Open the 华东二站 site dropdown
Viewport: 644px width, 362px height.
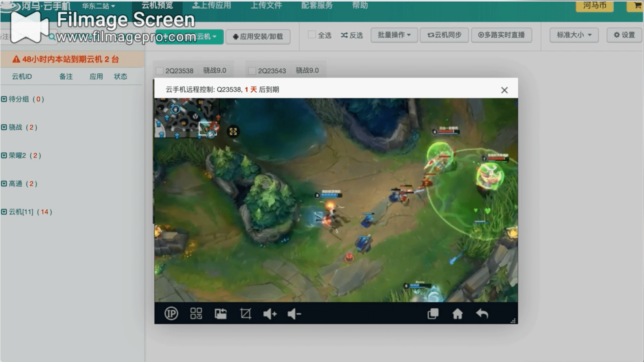click(x=99, y=6)
